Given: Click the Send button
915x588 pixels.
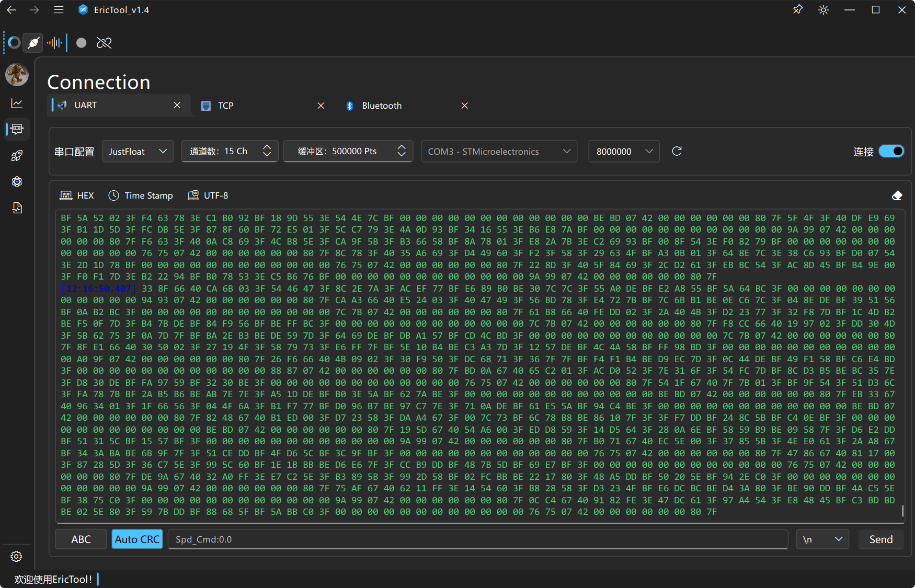Looking at the screenshot, I should tap(880, 539).
